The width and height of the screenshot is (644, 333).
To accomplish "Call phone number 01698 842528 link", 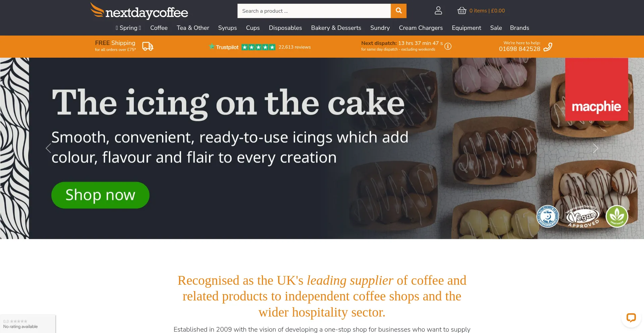I will tap(520, 49).
